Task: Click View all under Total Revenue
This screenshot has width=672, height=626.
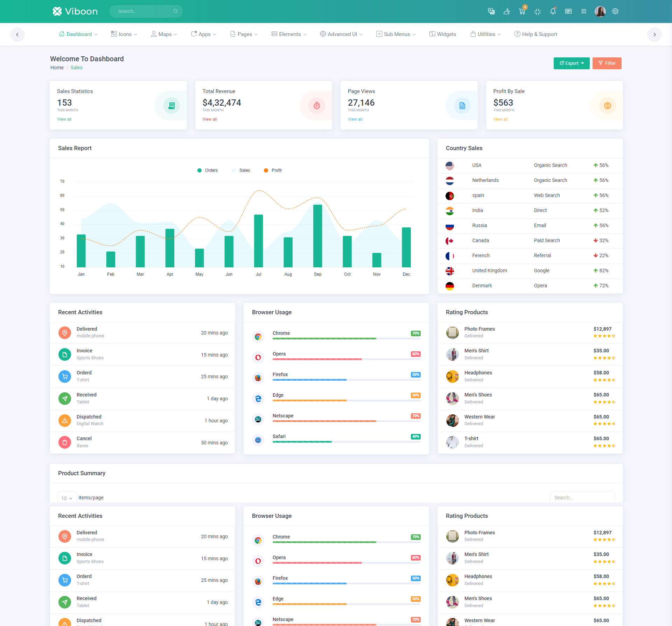Action: (210, 119)
